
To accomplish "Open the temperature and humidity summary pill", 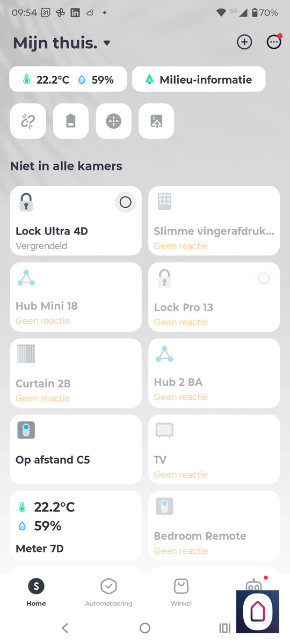I will point(68,79).
